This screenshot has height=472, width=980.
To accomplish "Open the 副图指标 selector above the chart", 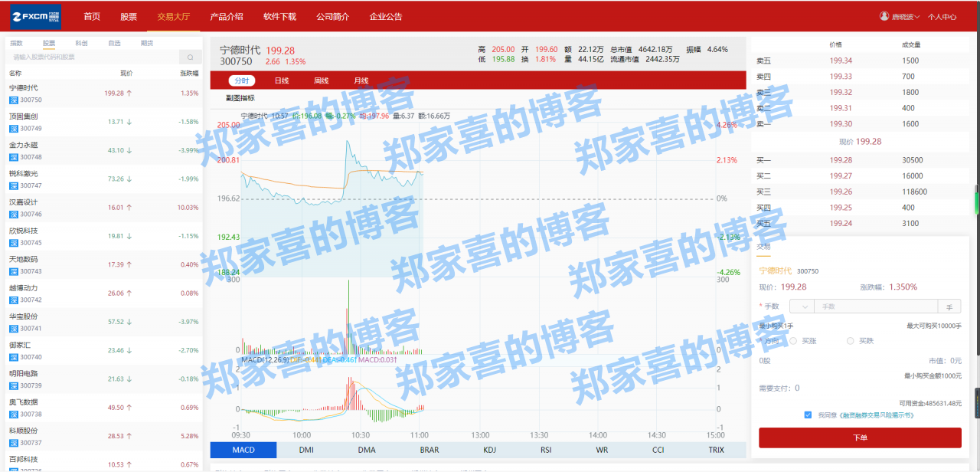I will pyautogui.click(x=240, y=98).
